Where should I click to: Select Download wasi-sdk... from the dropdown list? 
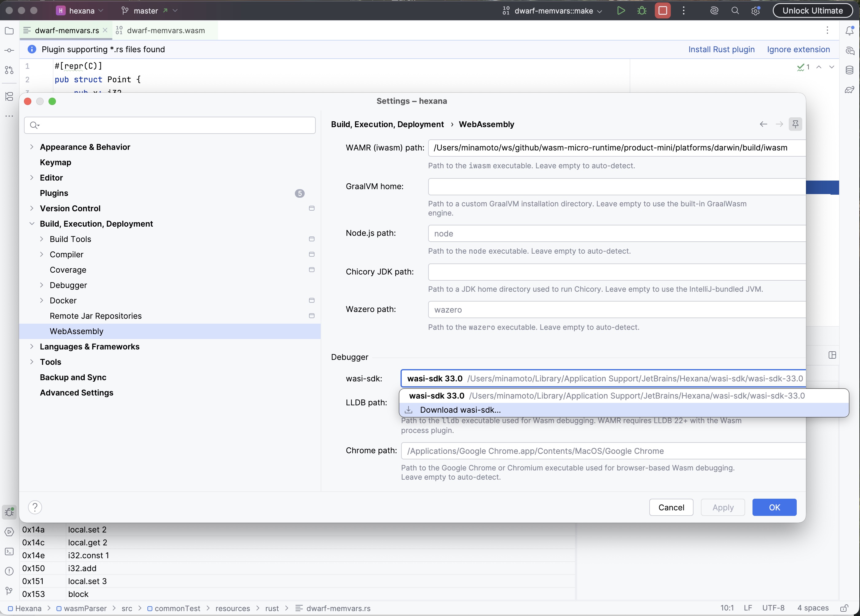[624, 410]
